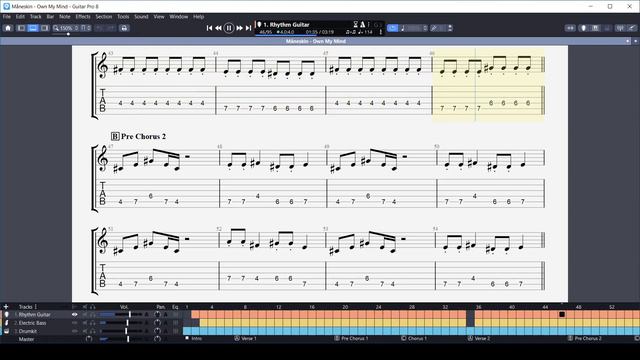Add a new track with plus icon
640x360 pixels.
pos(6,307)
